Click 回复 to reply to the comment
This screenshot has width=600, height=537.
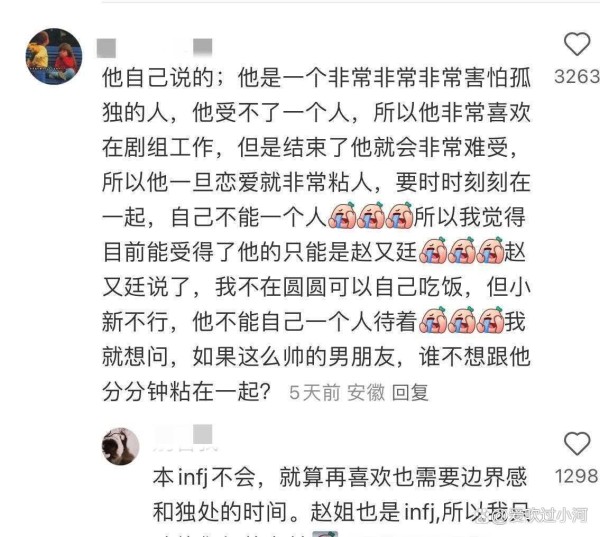tap(410, 393)
